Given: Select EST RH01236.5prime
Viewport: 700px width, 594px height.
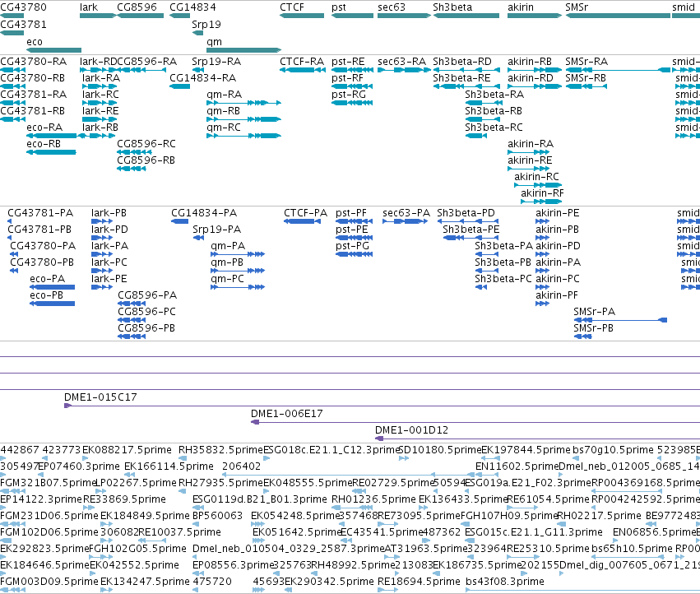Looking at the screenshot, I should (373, 499).
